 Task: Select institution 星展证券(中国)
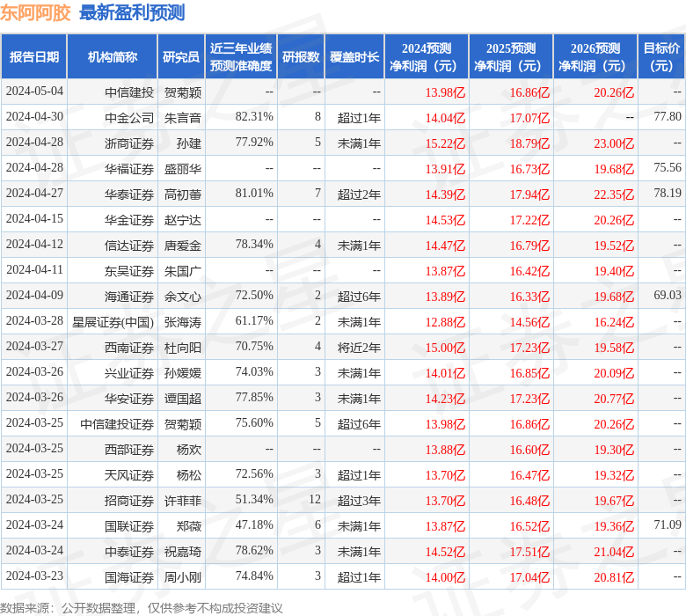(113, 322)
